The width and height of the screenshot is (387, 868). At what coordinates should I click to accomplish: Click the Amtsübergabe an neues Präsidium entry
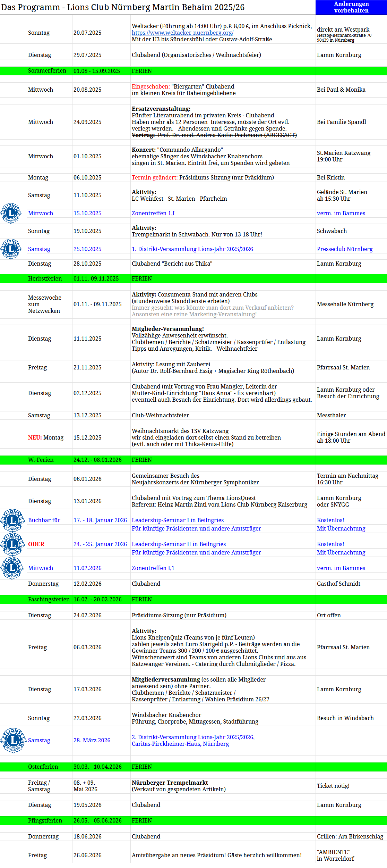(216, 855)
